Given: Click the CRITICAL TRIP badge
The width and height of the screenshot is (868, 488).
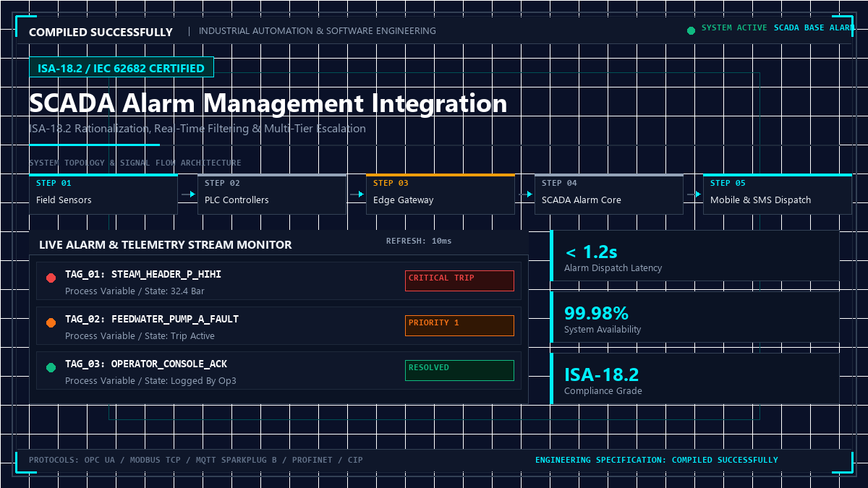Looking at the screenshot, I should 459,281.
